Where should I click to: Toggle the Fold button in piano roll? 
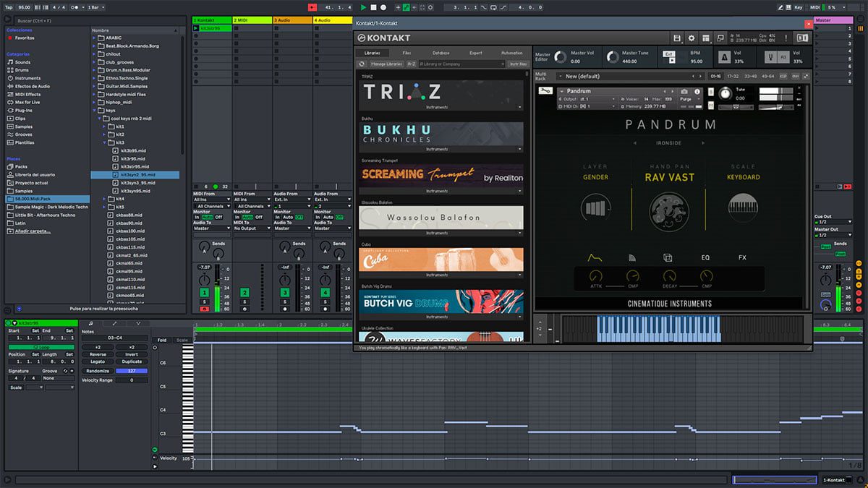click(x=162, y=340)
